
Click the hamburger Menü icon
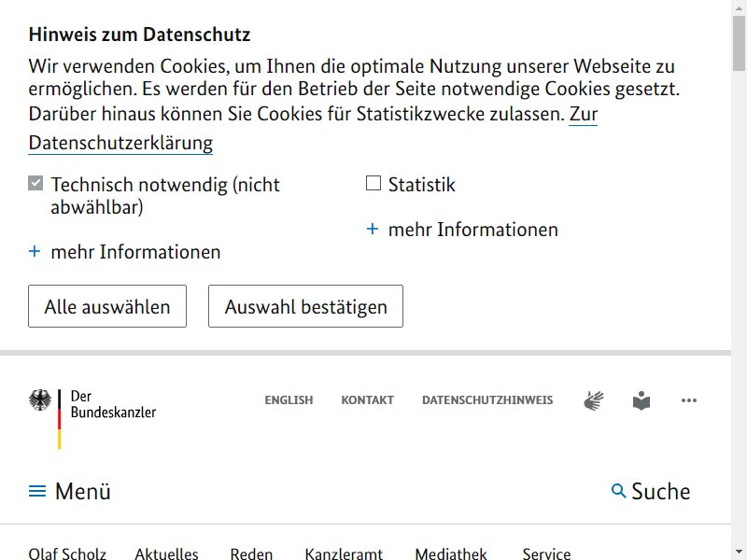37,491
